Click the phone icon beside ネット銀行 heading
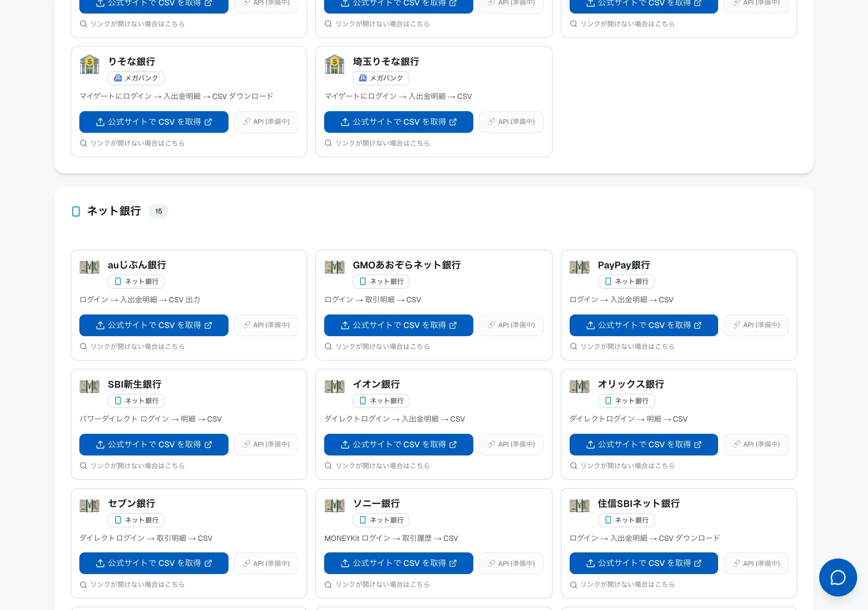The image size is (868, 610). (76, 211)
